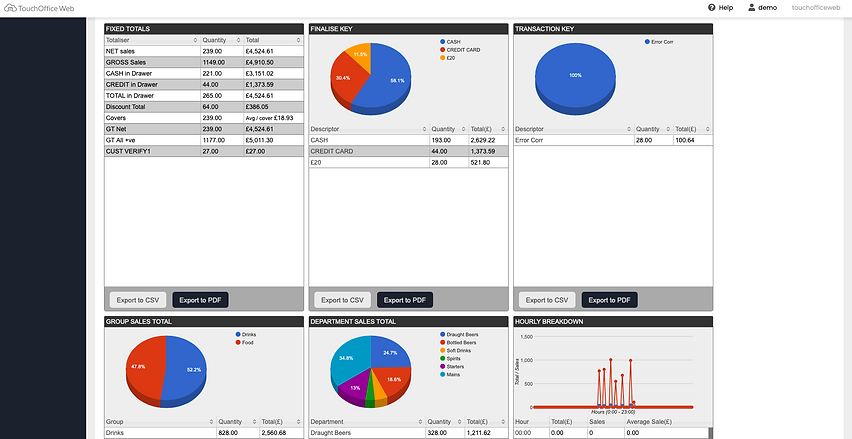Select the Error Corr table row
Viewport: 852px width, 439px height.
coord(613,140)
